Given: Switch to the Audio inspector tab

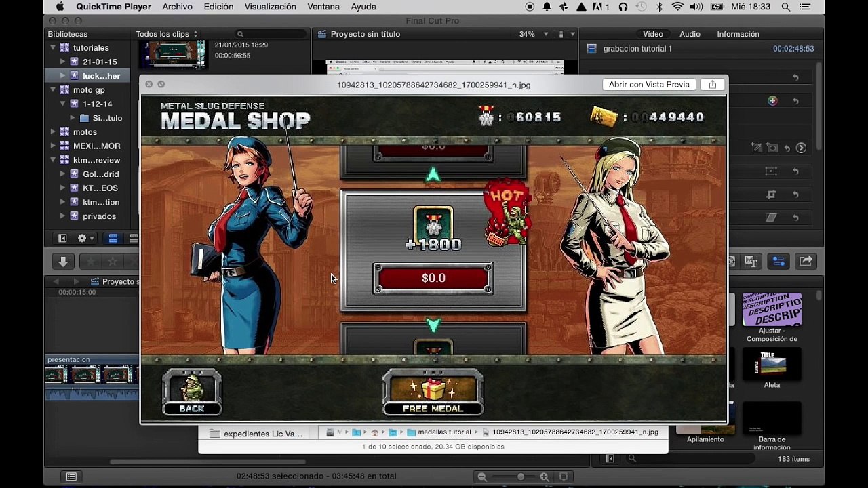Looking at the screenshot, I should pyautogui.click(x=690, y=34).
